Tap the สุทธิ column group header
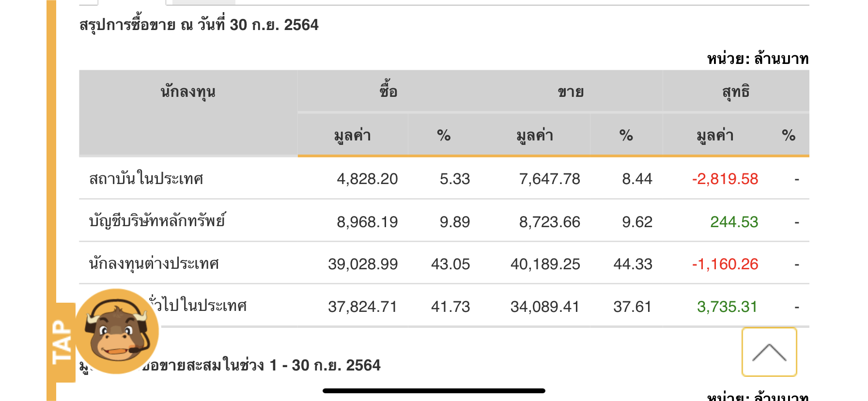The height and width of the screenshot is (401, 868). (735, 92)
